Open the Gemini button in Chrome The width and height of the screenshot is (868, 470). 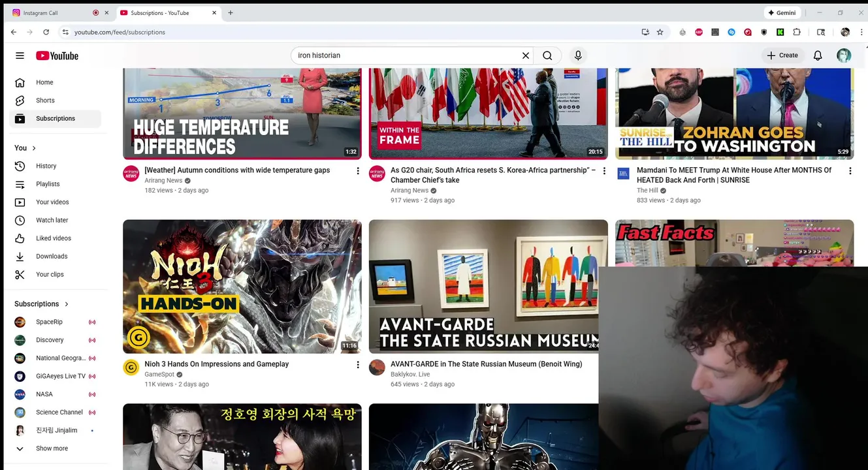pos(782,13)
